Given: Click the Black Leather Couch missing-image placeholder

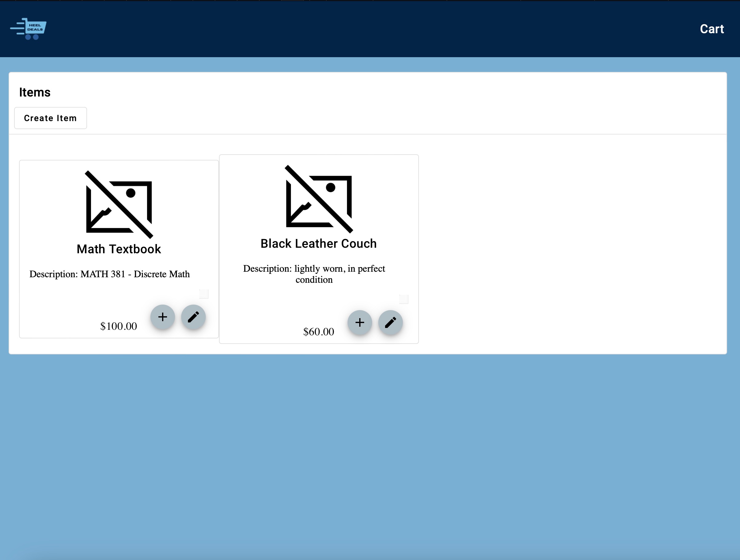Looking at the screenshot, I should (x=319, y=199).
